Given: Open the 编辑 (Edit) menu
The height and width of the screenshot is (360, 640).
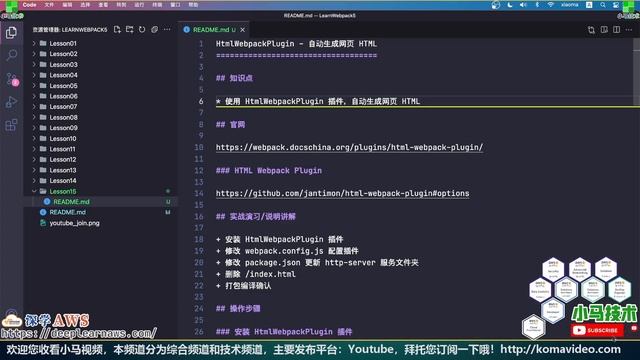Looking at the screenshot, I should [x=67, y=5].
